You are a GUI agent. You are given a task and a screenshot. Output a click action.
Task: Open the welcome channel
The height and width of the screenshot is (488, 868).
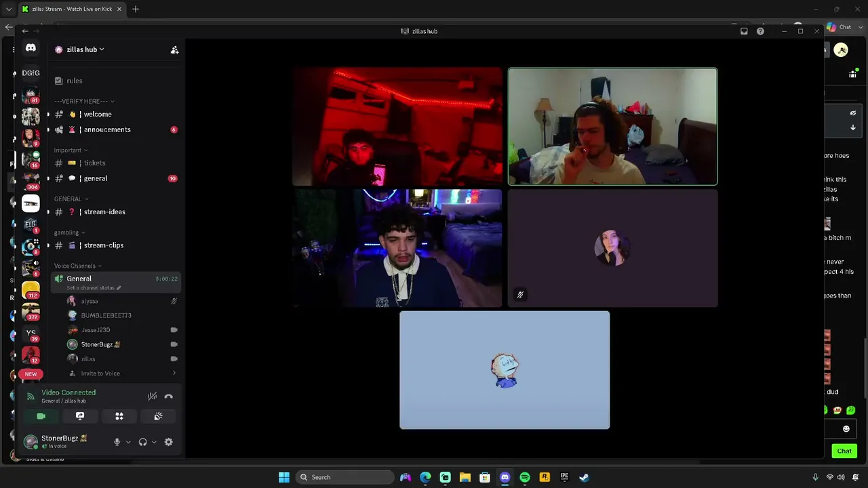point(115,115)
